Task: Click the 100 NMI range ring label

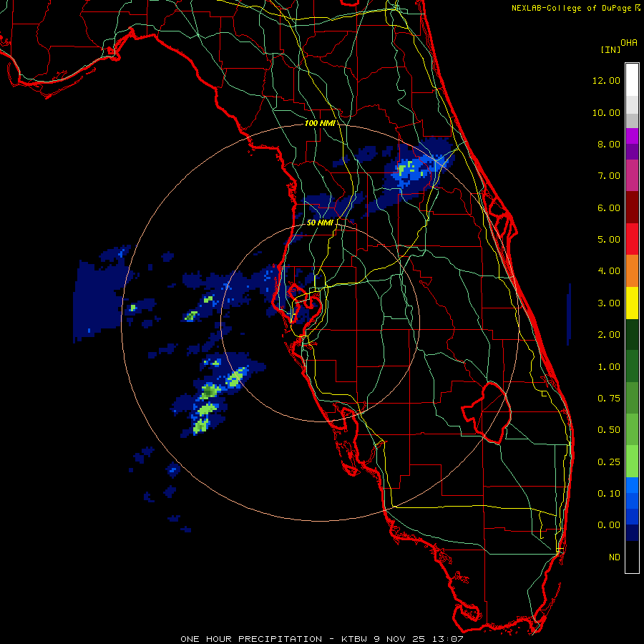Action: coord(320,123)
